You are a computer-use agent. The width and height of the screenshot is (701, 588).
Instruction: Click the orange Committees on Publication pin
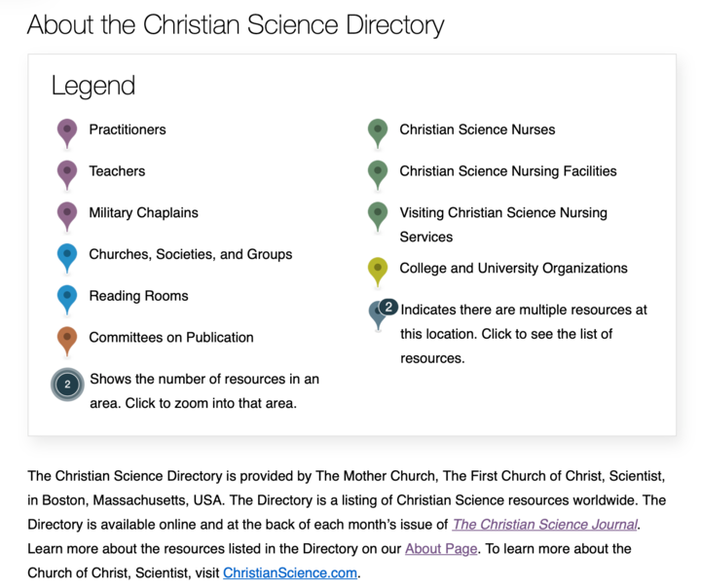(67, 341)
